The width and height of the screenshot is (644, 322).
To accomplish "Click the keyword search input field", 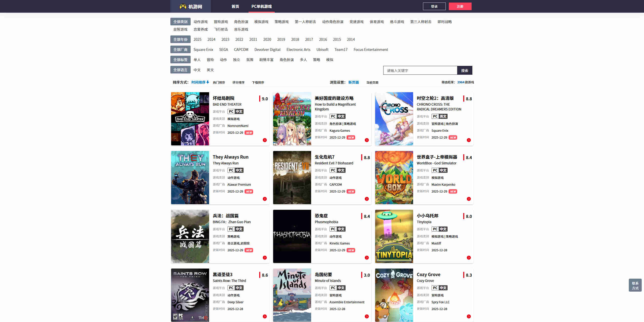I will [420, 70].
